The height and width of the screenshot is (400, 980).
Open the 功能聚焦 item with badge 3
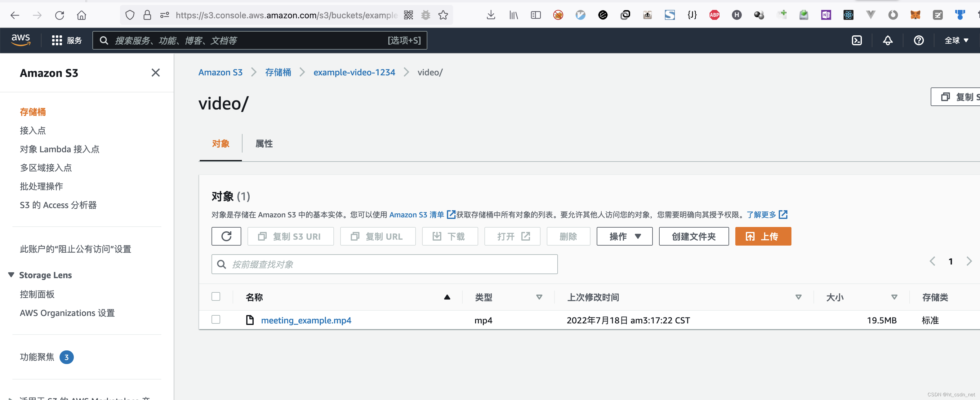pos(47,357)
